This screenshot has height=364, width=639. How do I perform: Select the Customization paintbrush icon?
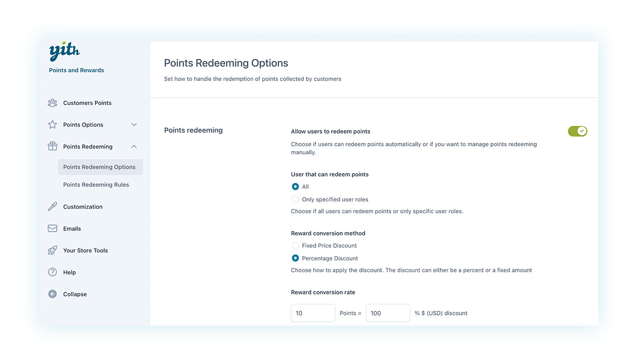coord(53,206)
